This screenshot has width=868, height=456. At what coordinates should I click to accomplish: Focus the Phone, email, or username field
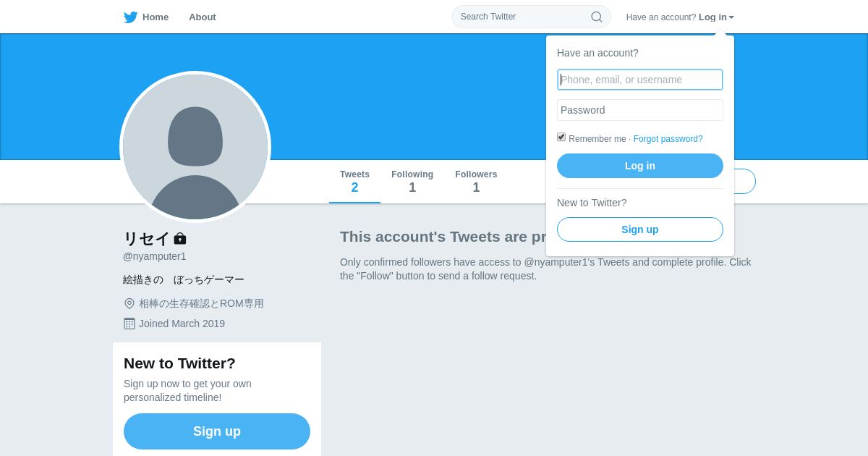(640, 80)
